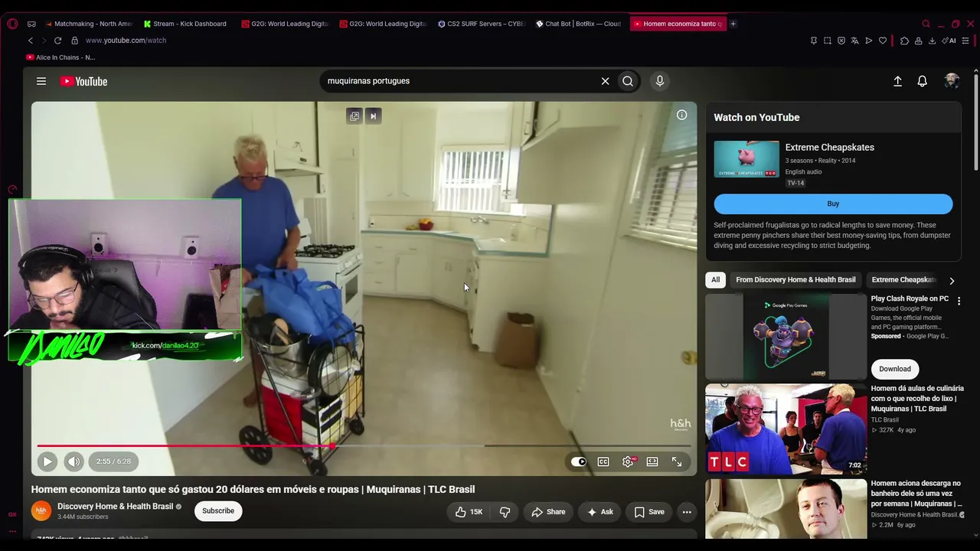Mute the video volume
The width and height of the screenshot is (980, 551).
pos(73,461)
